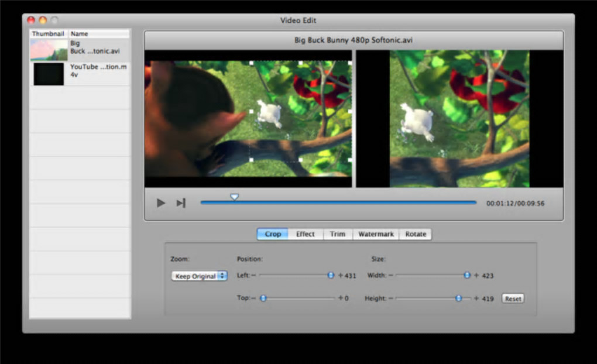The height and width of the screenshot is (364, 597).
Task: Increase Width with plus button
Action: (x=476, y=275)
